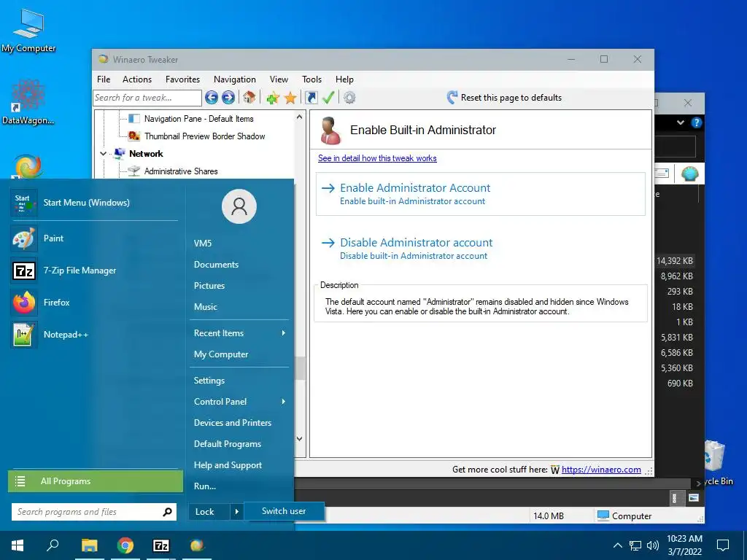
Task: Click the taskbar clock 10:23 AM
Action: point(684,539)
